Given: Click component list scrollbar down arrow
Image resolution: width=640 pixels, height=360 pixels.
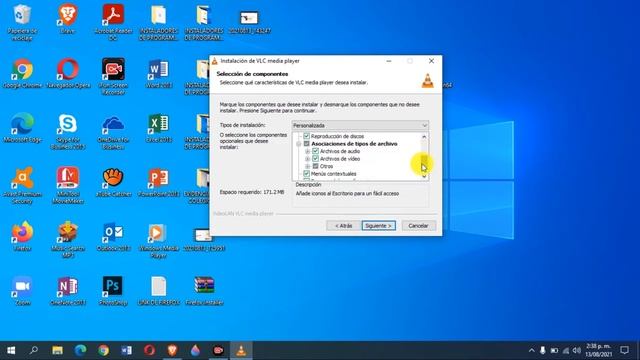Looking at the screenshot, I should [424, 176].
